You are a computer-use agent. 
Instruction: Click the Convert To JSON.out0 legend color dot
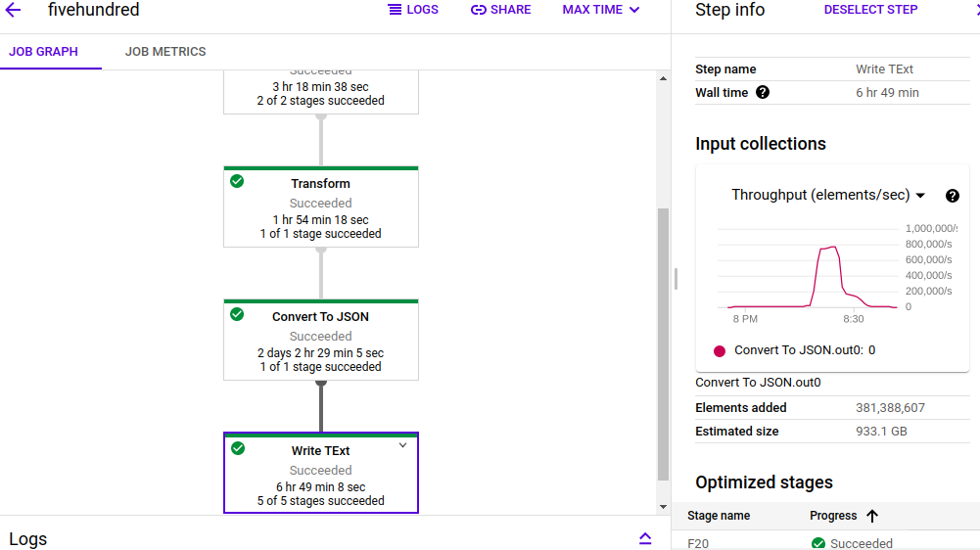(720, 350)
